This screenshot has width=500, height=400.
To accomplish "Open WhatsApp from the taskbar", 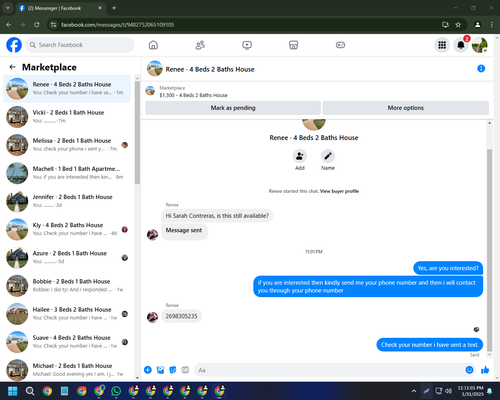I will [116, 391].
